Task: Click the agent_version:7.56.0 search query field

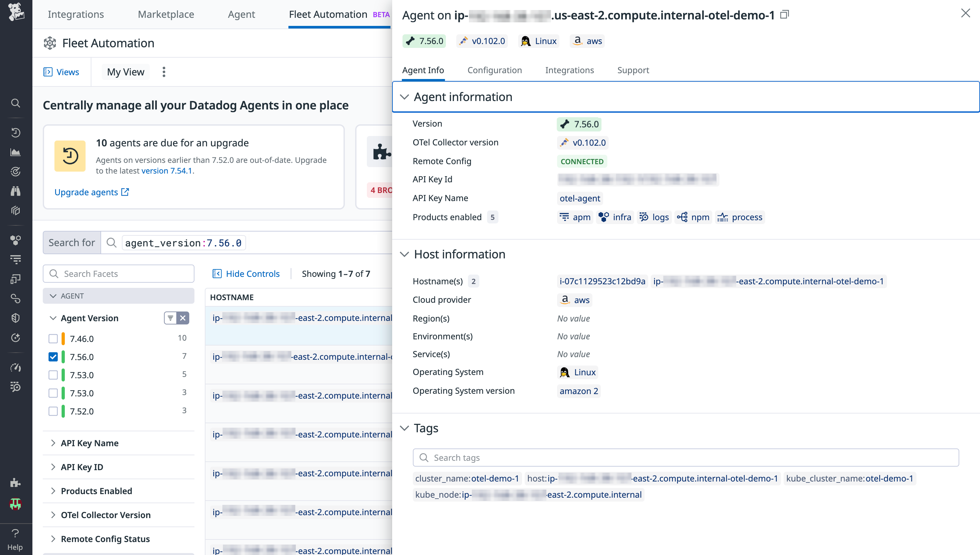Action: pos(183,243)
